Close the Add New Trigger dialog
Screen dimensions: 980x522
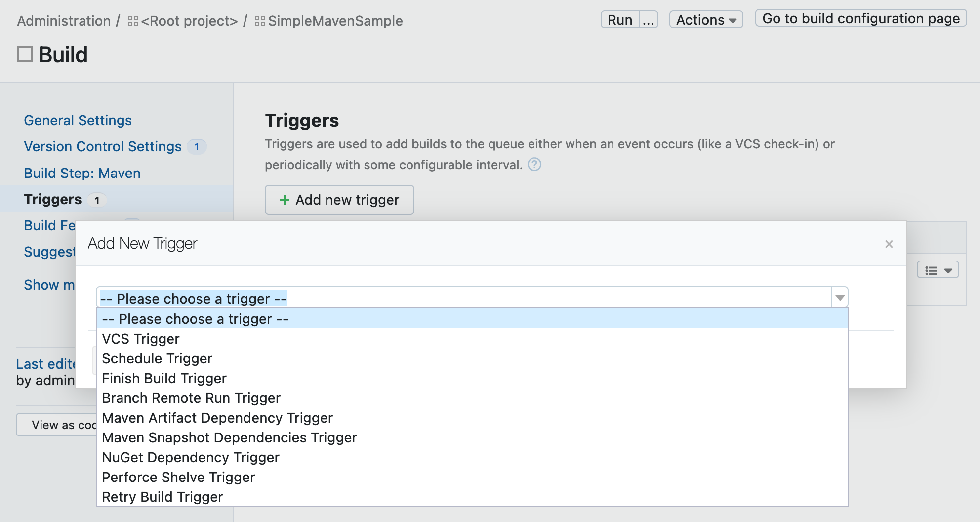[889, 244]
